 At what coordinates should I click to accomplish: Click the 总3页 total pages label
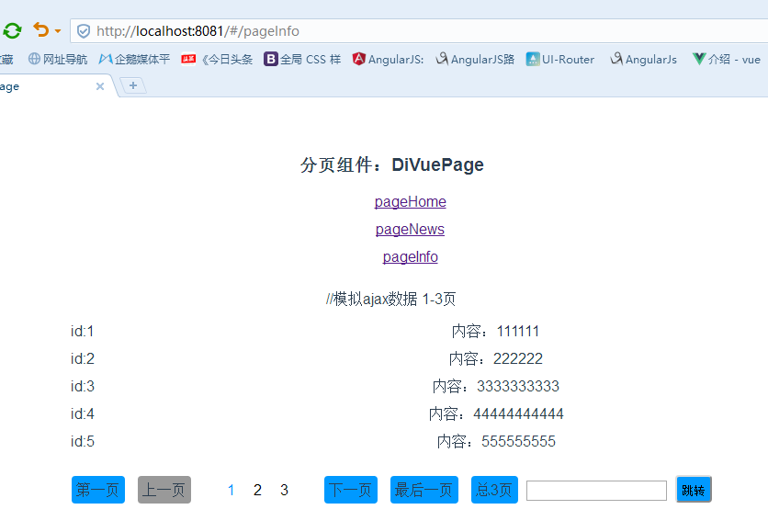click(x=494, y=490)
